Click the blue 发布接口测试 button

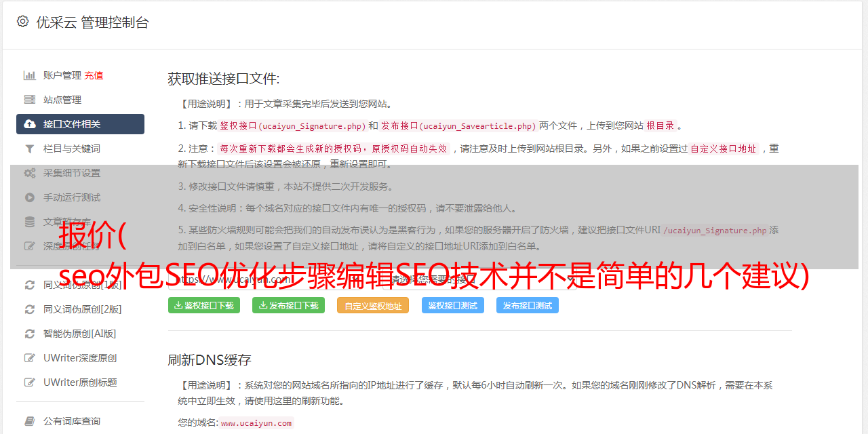click(x=528, y=305)
